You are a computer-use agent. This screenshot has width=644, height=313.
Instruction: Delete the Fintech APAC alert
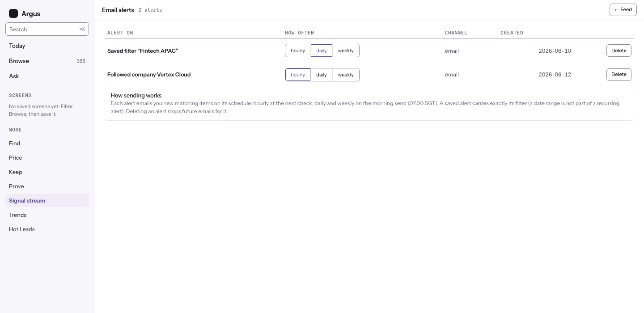coord(619,51)
